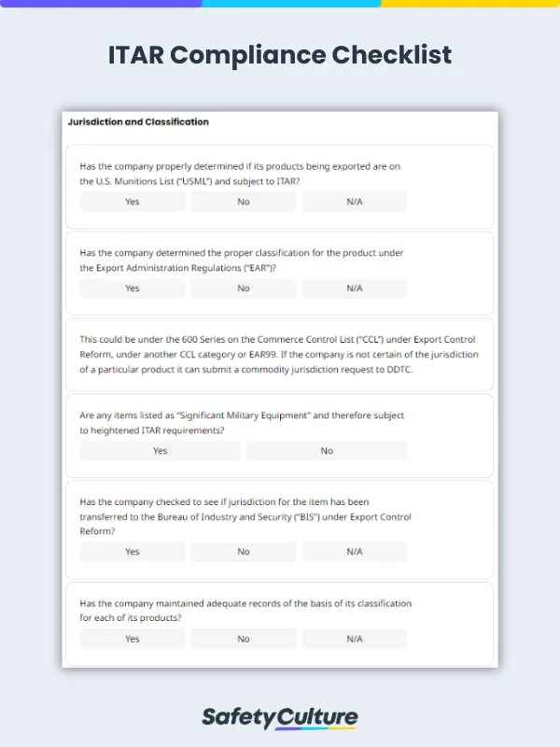Select Yes for the BIS jurisdiction transfer question
This screenshot has height=747, width=560.
click(x=132, y=552)
